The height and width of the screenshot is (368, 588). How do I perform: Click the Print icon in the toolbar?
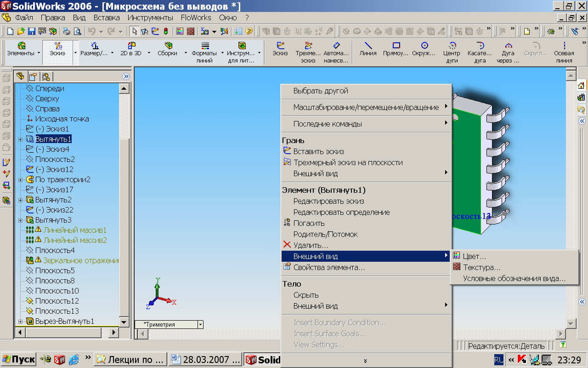click(67, 31)
